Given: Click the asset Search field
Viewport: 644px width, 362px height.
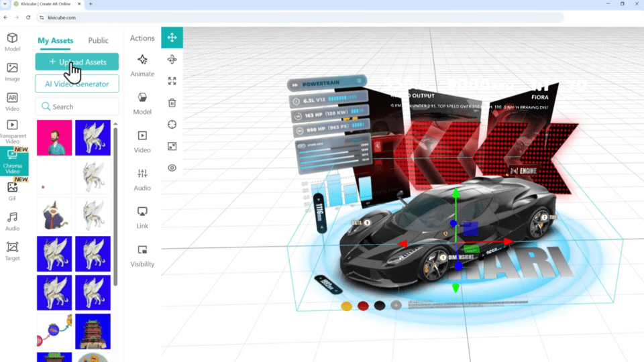Looking at the screenshot, I should coord(76,107).
